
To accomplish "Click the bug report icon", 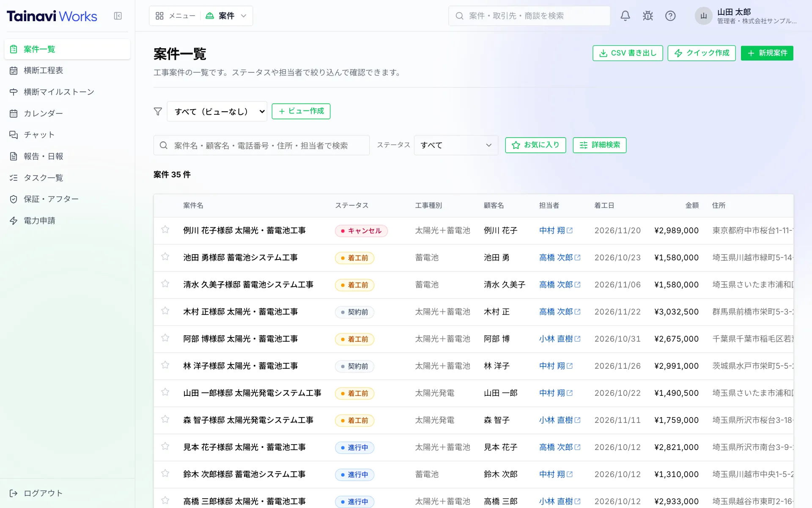I will (x=648, y=16).
